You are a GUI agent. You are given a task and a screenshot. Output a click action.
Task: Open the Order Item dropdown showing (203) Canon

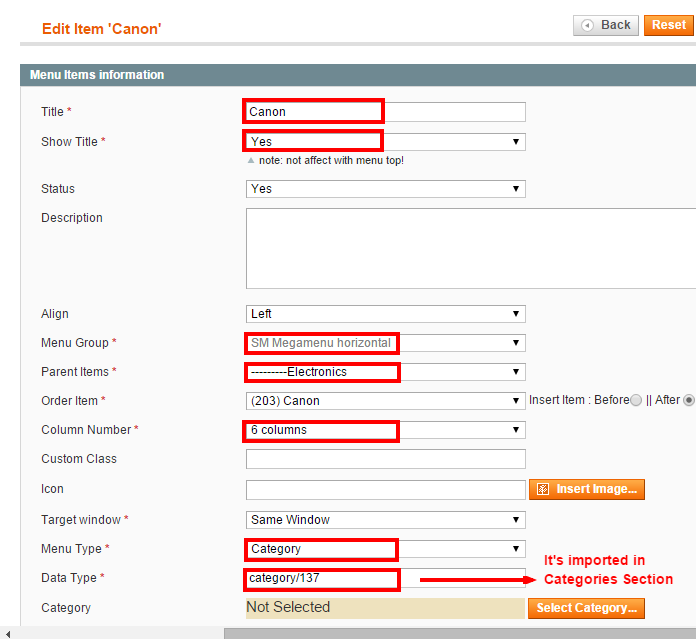click(x=386, y=401)
